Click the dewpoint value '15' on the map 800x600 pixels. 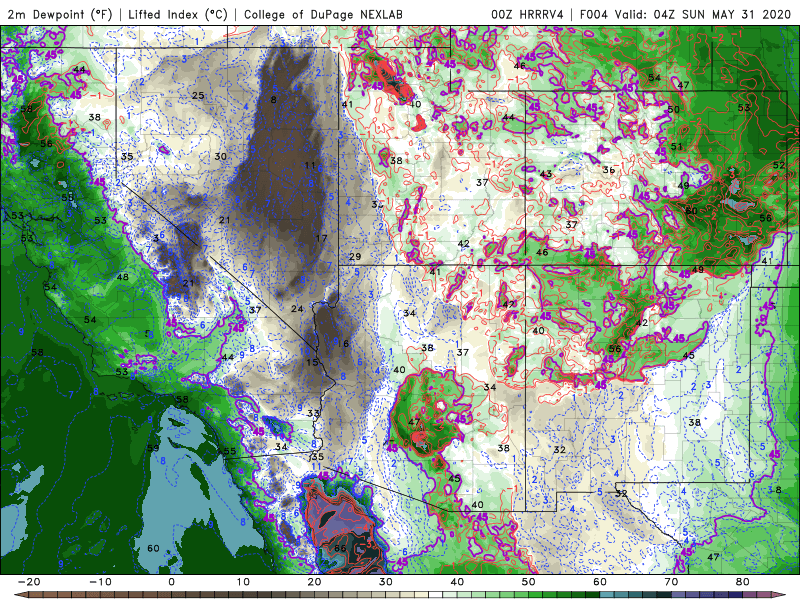(312, 362)
